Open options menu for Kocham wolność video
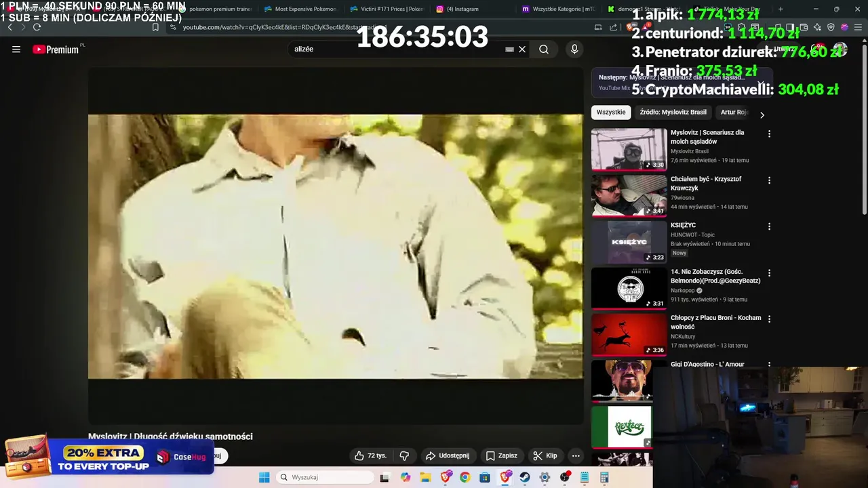 coord(769,319)
